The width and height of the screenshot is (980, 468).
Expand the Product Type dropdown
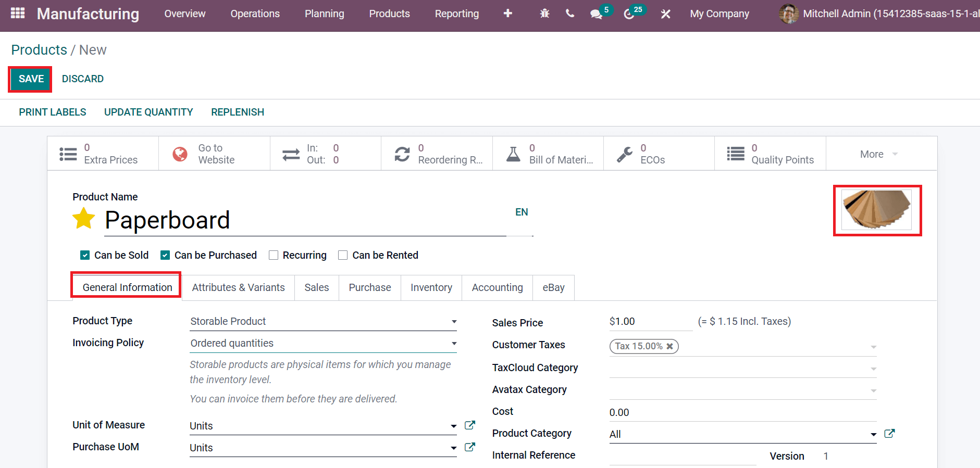tap(323, 322)
